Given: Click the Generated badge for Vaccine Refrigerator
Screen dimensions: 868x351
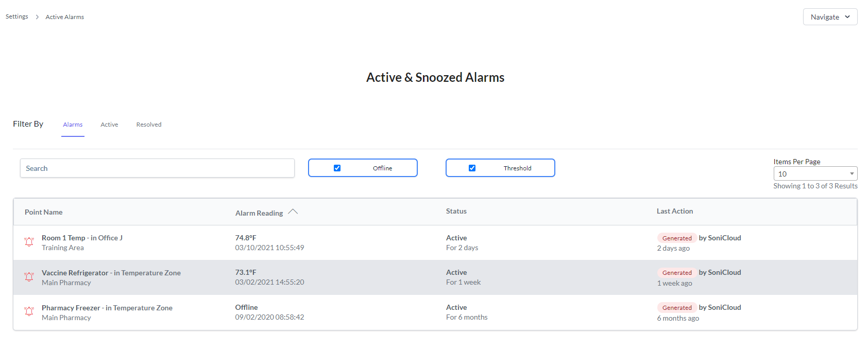Looking at the screenshot, I should point(676,272).
